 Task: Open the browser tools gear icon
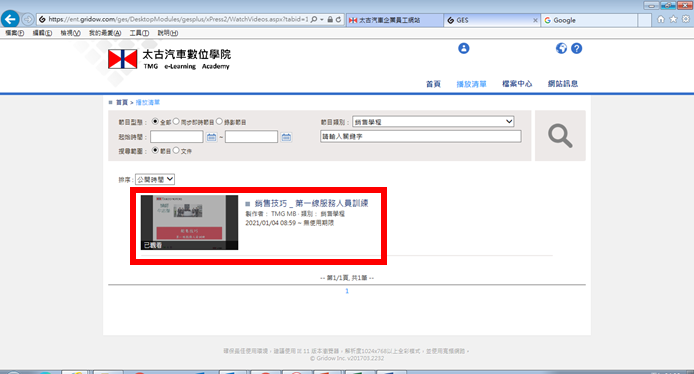click(x=686, y=19)
